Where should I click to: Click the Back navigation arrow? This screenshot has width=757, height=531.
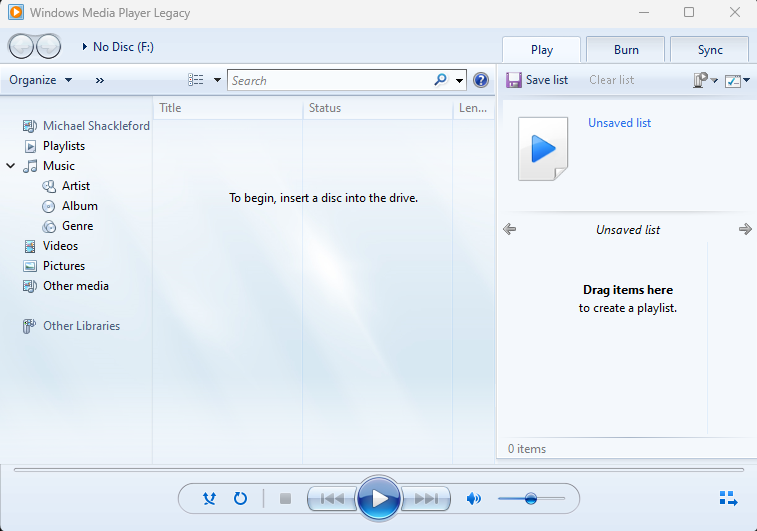pos(21,46)
